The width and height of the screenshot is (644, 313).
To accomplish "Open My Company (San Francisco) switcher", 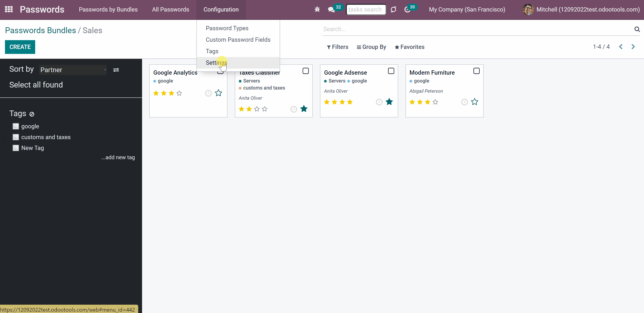I will 467,9.
